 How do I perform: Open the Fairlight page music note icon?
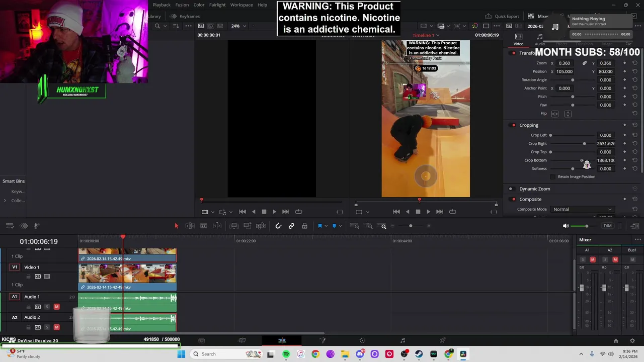click(403, 340)
